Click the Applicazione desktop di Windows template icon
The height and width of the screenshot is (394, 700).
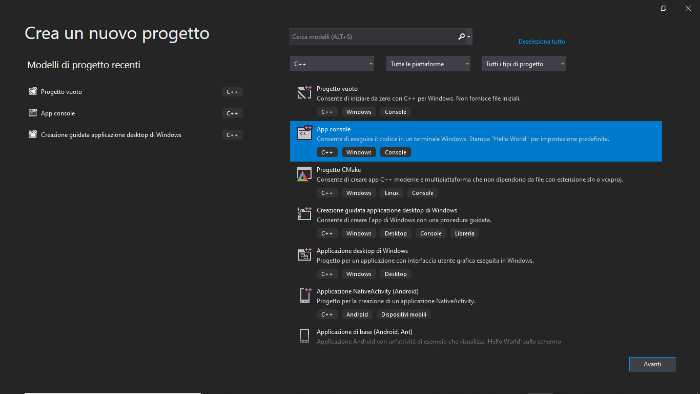(304, 254)
